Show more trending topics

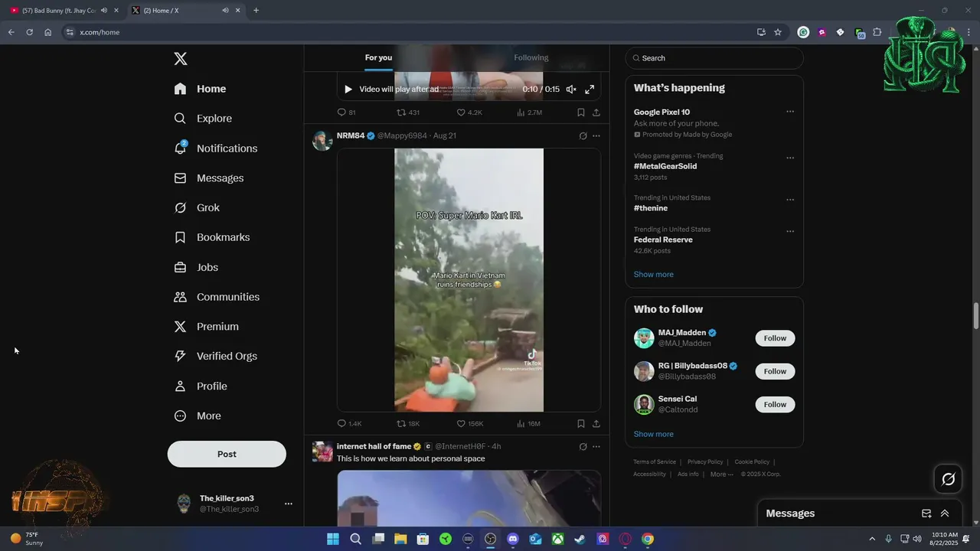pyautogui.click(x=654, y=275)
